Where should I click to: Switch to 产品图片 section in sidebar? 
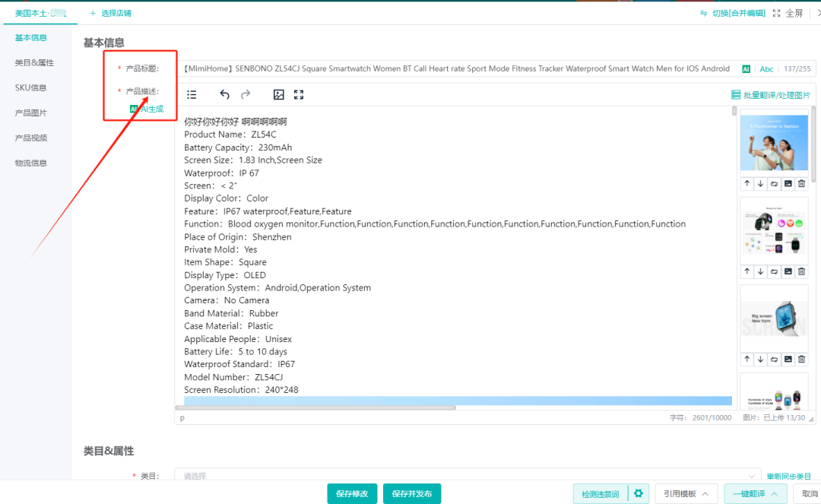coord(30,113)
